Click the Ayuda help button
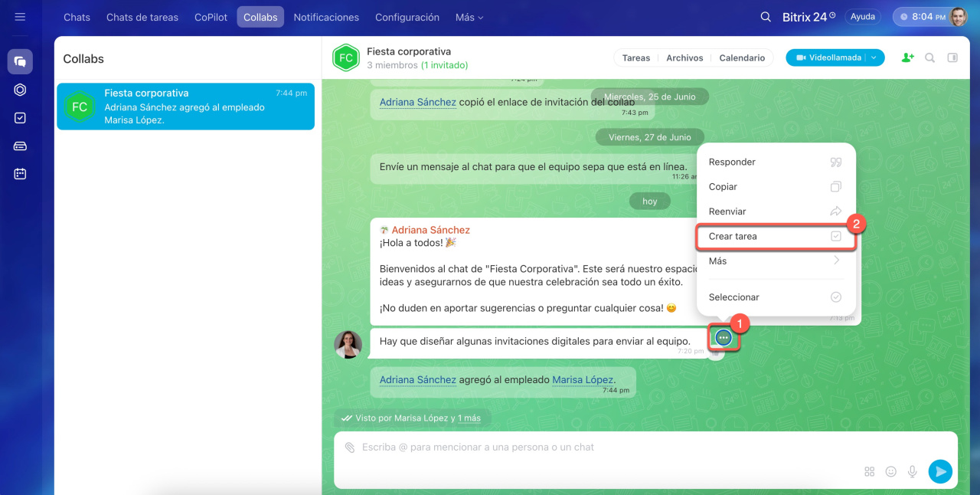This screenshot has width=980, height=495. (862, 17)
